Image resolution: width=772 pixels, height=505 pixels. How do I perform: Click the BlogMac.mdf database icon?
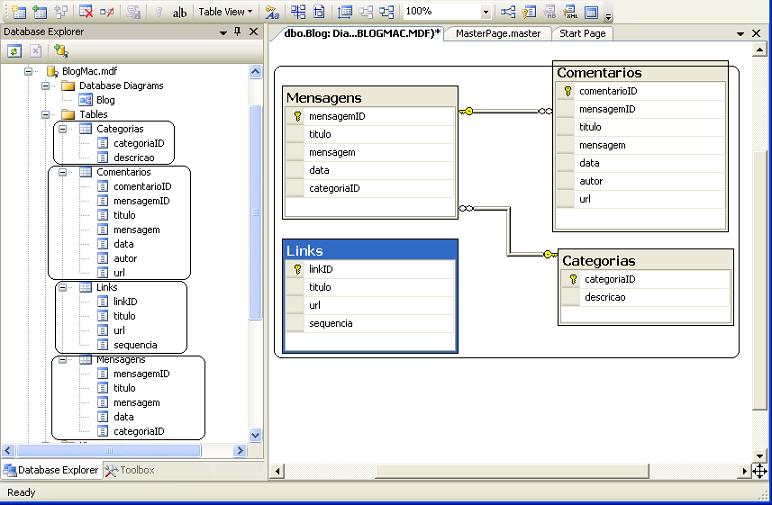(x=52, y=72)
